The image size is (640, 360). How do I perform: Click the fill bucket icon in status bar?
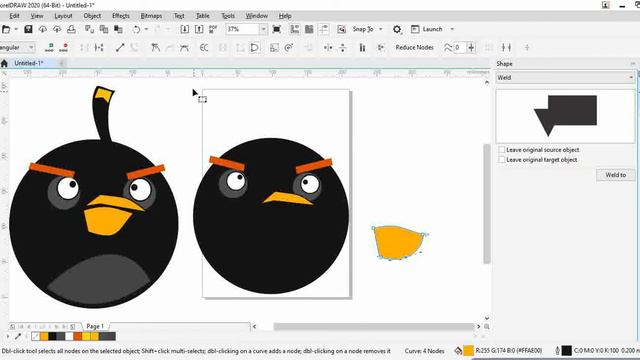[x=458, y=351]
